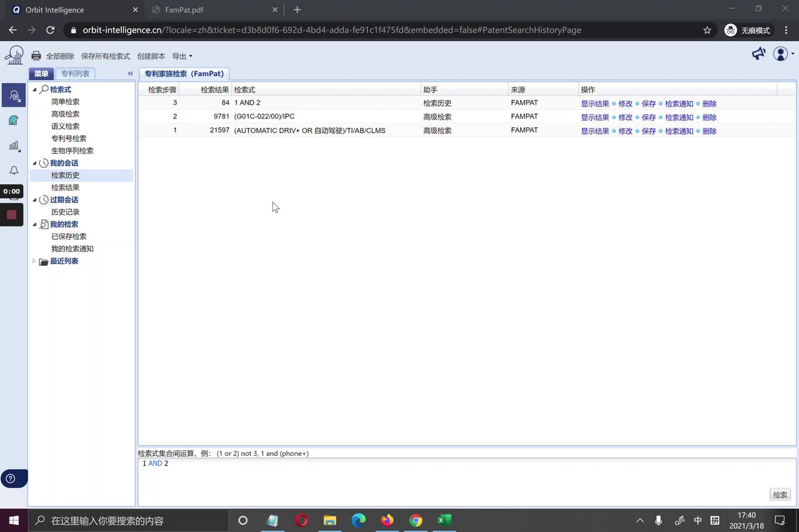
Task: Expand the 最近列表 tree node
Action: coord(34,261)
